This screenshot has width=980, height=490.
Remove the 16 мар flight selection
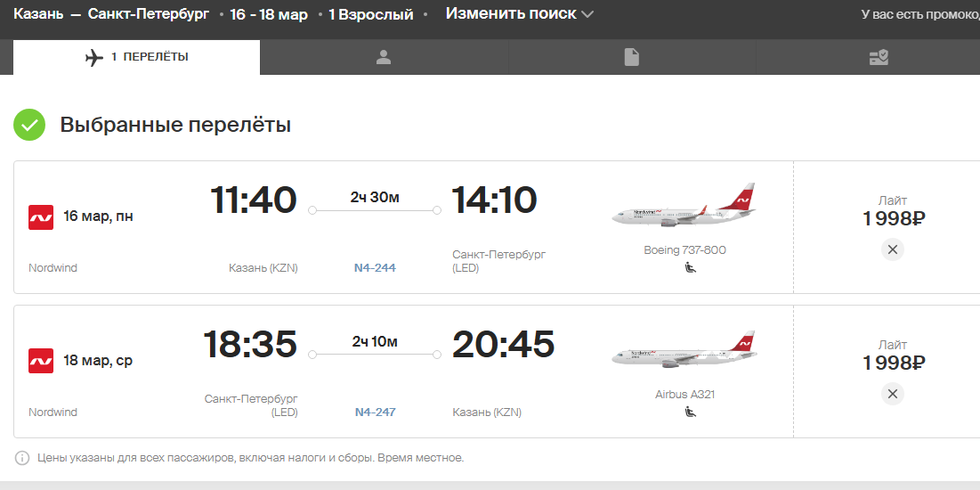893,249
